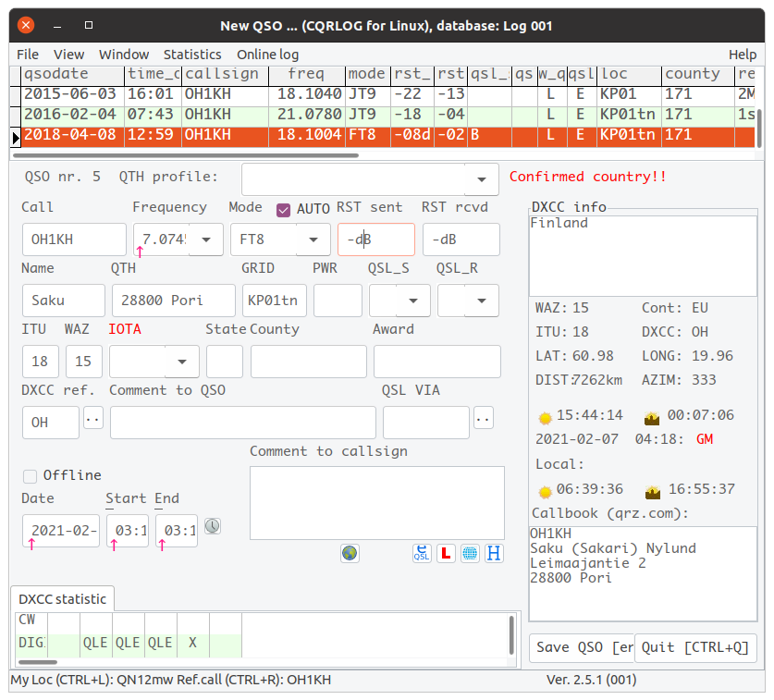This screenshot has height=700, width=774.
Task: Click the county column header
Action: [x=698, y=75]
